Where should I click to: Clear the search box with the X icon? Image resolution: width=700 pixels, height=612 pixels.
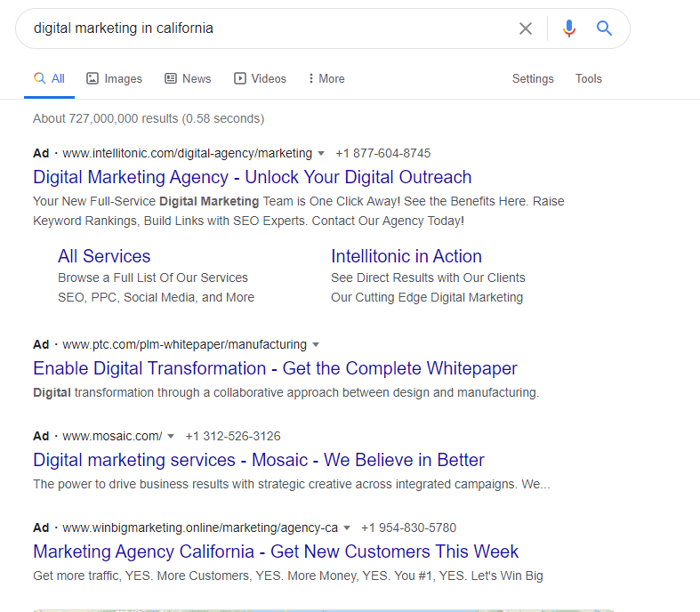tap(526, 28)
